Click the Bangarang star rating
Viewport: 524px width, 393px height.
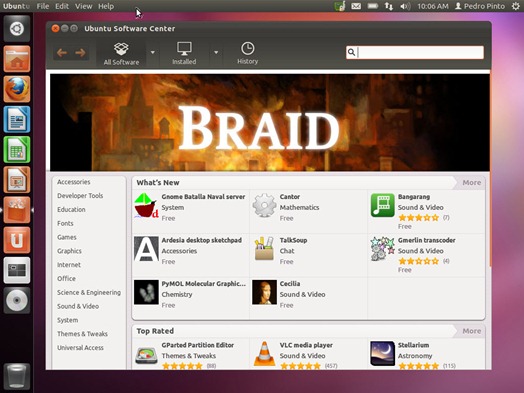point(418,218)
